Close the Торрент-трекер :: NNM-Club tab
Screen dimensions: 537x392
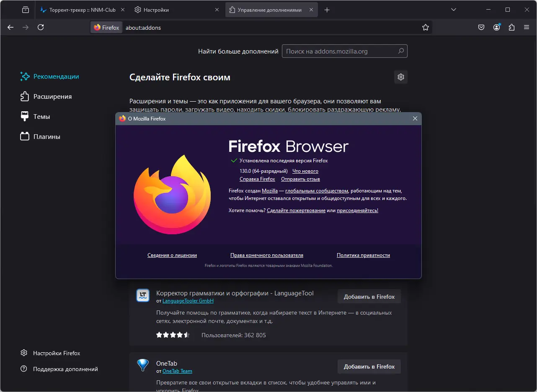click(x=123, y=10)
